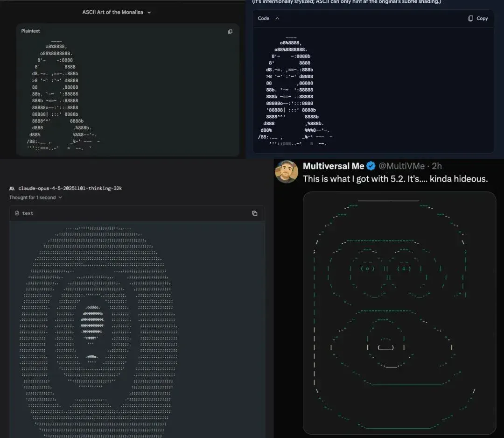Click the Plaintext label in code header
The image size is (504, 438).
point(30,31)
